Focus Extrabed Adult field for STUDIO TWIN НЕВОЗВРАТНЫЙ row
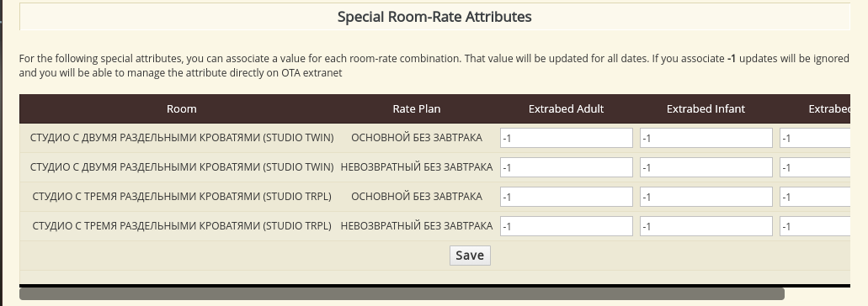The height and width of the screenshot is (306, 868). [567, 167]
